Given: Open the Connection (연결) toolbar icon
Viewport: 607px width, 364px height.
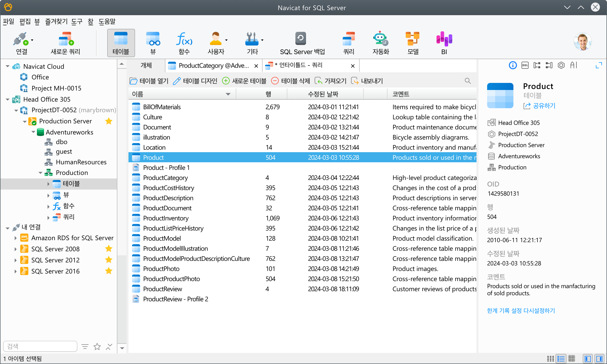Looking at the screenshot, I should tap(21, 43).
